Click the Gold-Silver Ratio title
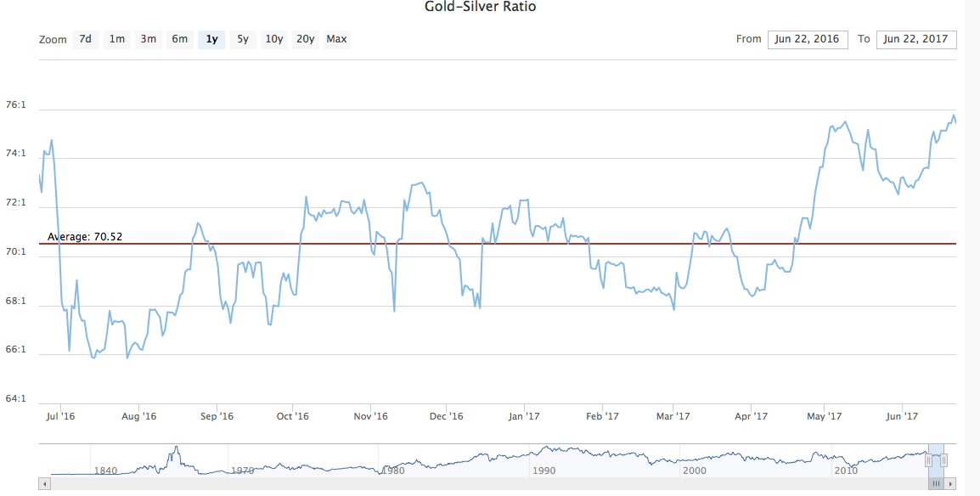The height and width of the screenshot is (496, 980). (480, 7)
